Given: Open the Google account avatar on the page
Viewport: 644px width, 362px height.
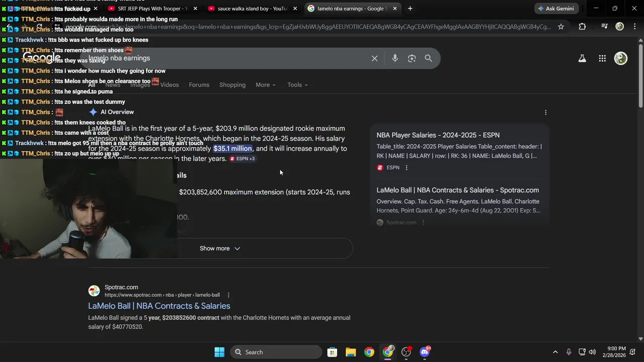Looking at the screenshot, I should click(x=621, y=58).
